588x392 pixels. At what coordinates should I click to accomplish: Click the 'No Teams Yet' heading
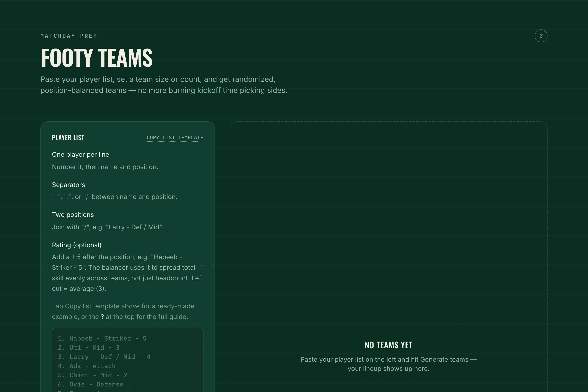(x=388, y=345)
